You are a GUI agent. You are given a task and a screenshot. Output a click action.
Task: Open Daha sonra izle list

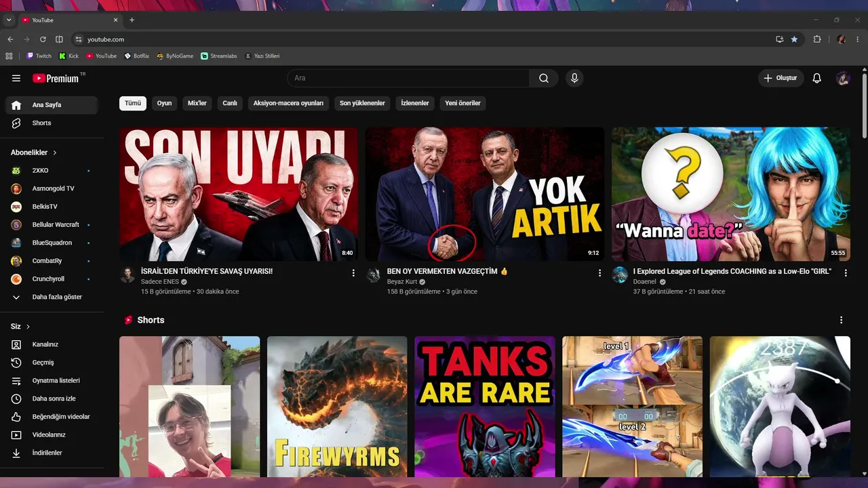point(52,399)
